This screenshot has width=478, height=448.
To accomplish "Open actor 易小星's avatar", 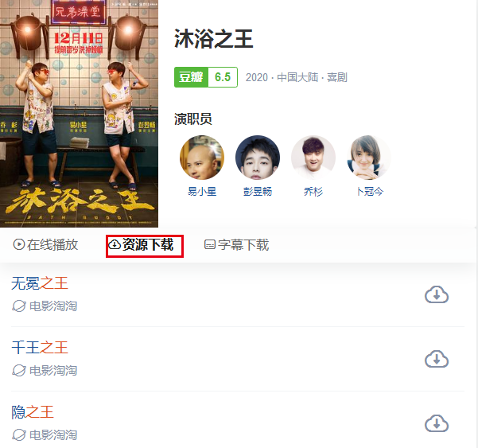I will tap(202, 158).
